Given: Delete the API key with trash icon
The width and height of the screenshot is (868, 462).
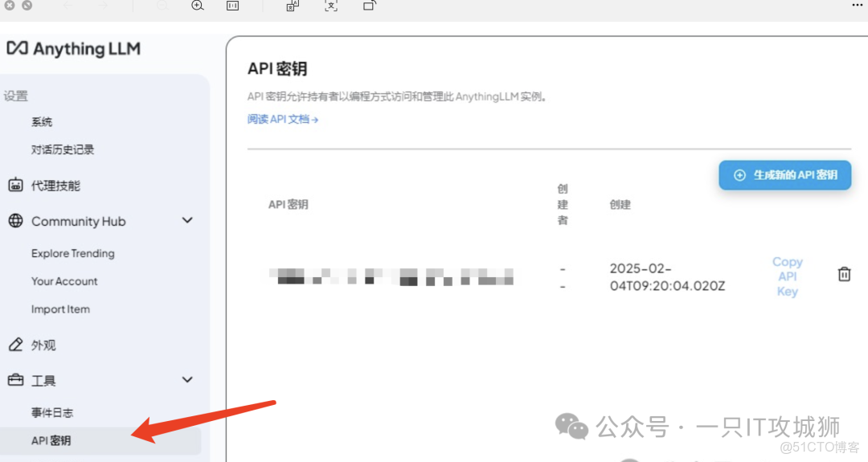Looking at the screenshot, I should pyautogui.click(x=844, y=275).
